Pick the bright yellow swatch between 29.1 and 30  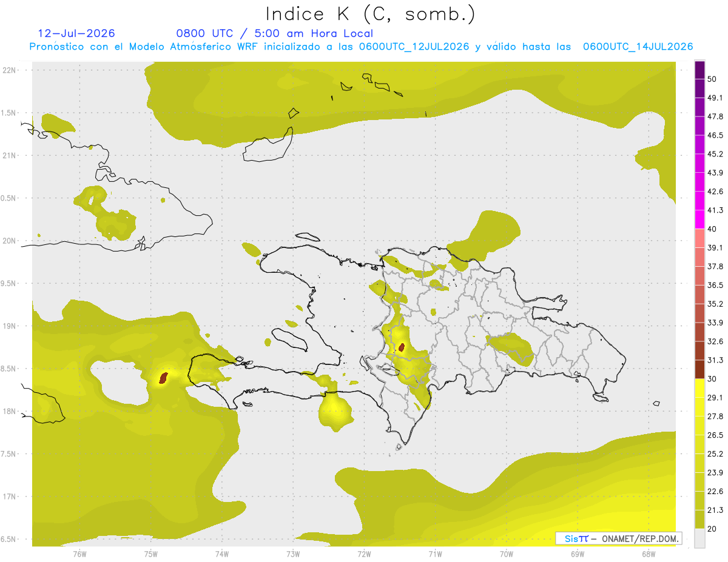pos(699,389)
